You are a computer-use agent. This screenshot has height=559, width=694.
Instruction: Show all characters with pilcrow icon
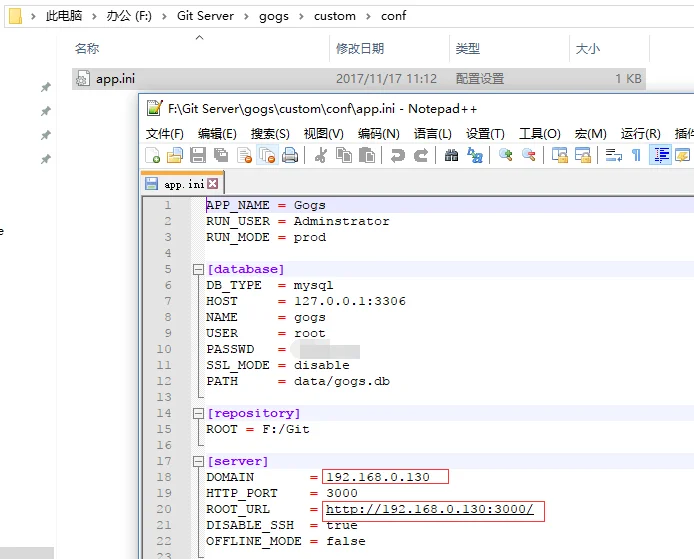point(636,155)
